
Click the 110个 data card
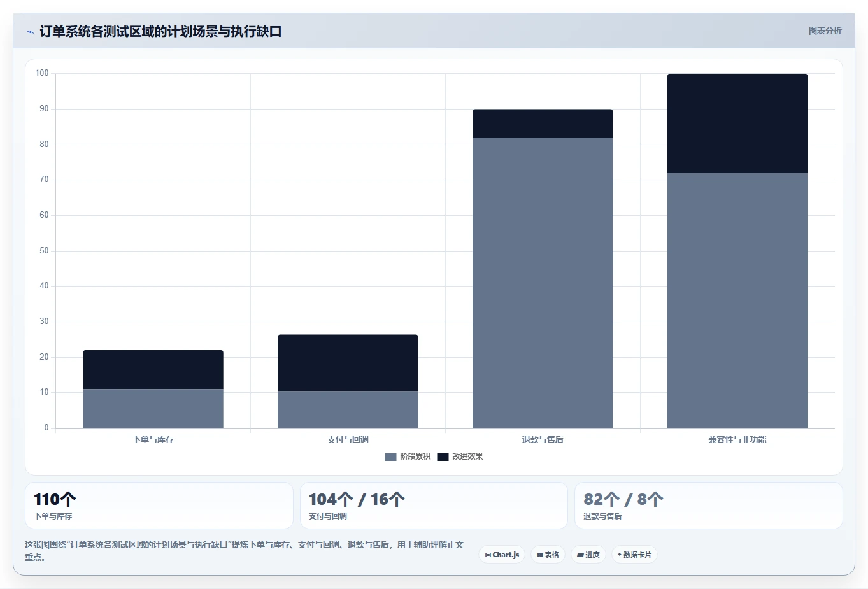click(159, 506)
